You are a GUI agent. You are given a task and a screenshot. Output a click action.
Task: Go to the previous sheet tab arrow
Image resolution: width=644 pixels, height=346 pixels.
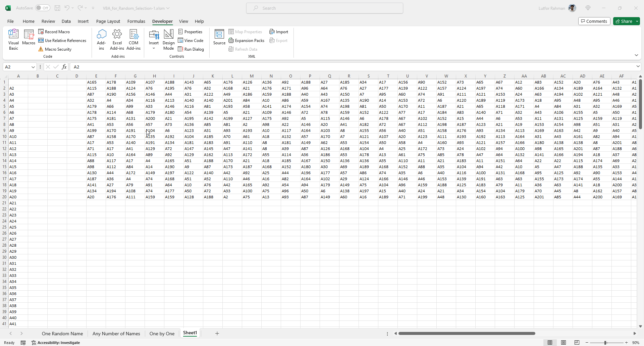tap(11, 334)
